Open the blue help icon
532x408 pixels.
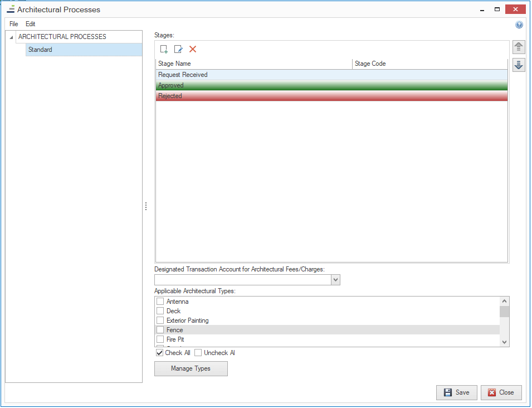pos(519,25)
